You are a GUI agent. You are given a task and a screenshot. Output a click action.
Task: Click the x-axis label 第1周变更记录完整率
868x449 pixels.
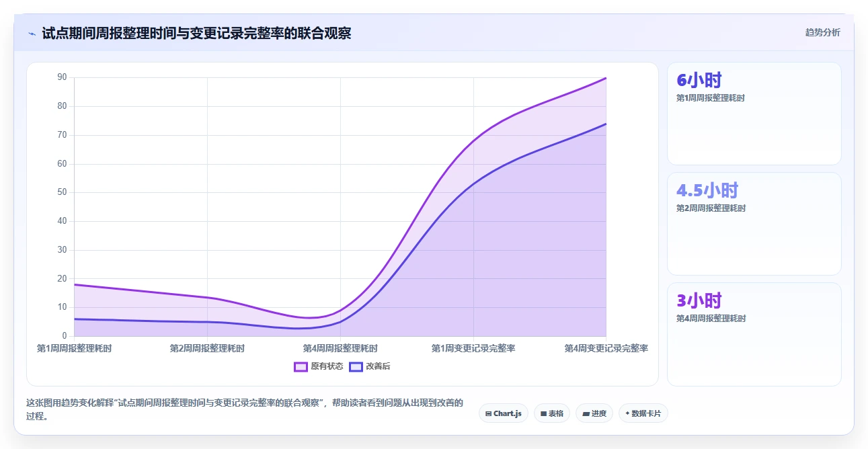point(473,348)
